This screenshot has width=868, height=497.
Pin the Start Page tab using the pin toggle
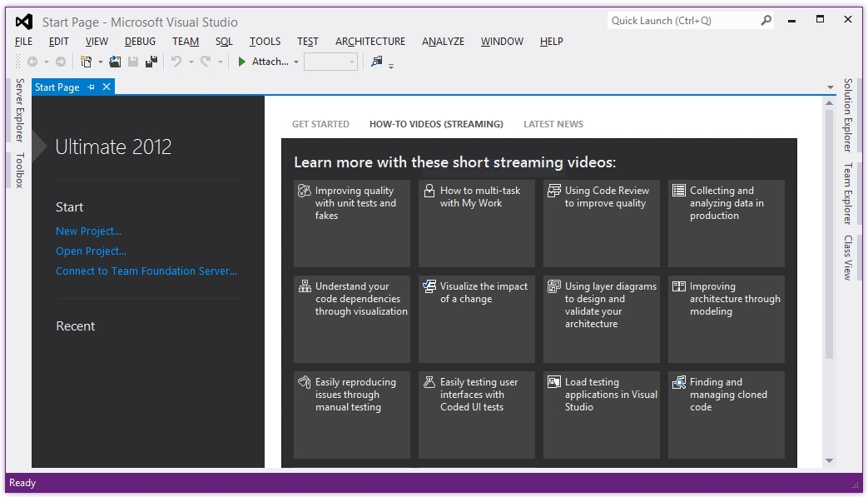92,87
